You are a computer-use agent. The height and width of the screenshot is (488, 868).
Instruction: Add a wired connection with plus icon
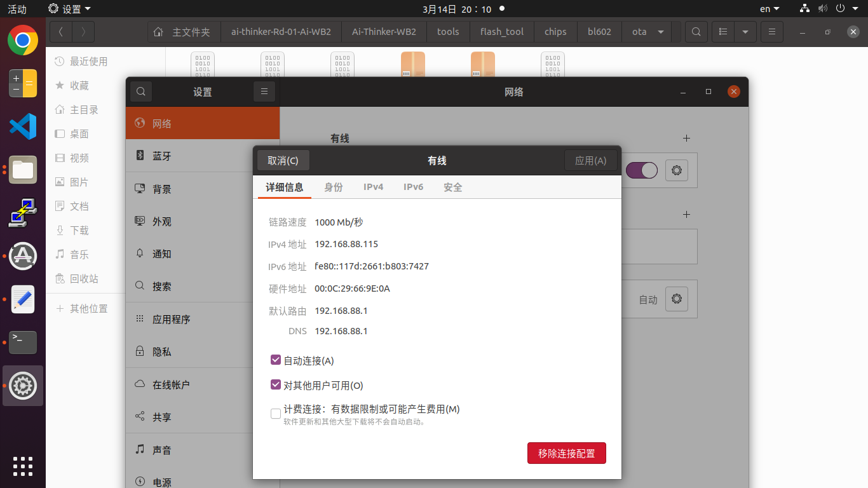(x=686, y=138)
